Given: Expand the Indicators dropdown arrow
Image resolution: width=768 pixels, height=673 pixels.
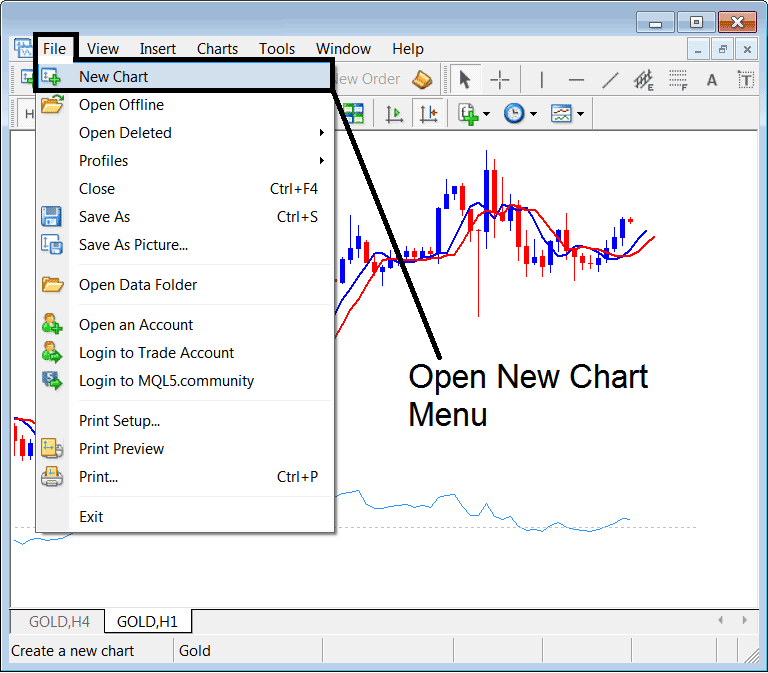Looking at the screenshot, I should tap(486, 114).
